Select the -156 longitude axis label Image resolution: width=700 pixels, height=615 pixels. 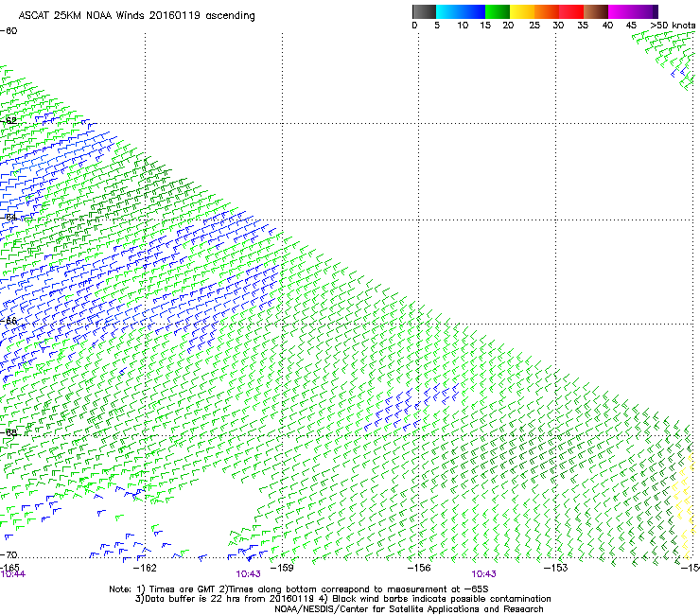point(419,568)
